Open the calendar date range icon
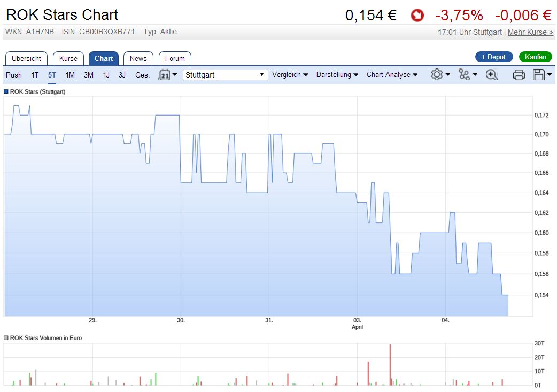 (x=164, y=75)
